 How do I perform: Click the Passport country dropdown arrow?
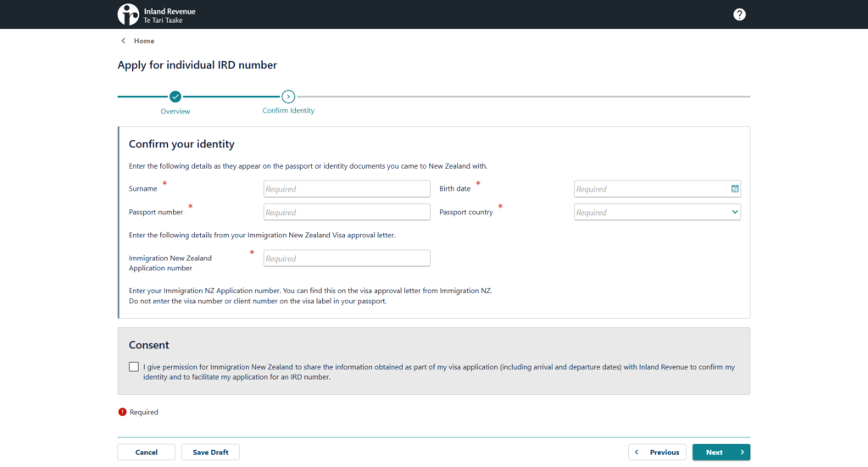(x=735, y=212)
